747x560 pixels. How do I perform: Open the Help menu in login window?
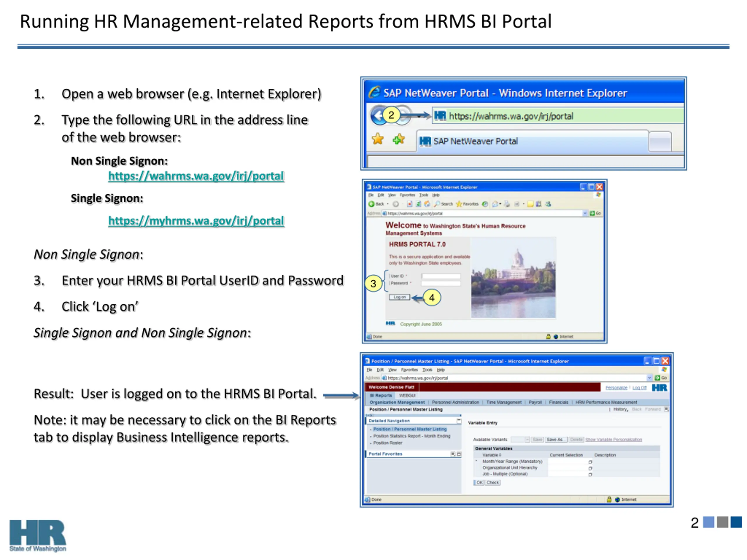click(x=436, y=195)
